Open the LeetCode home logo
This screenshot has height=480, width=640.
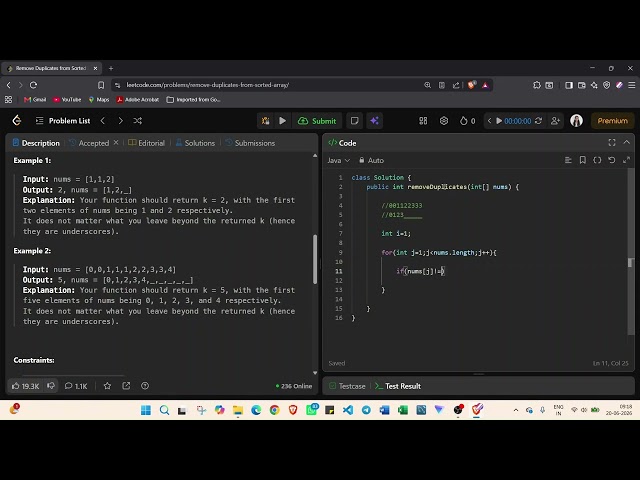(x=17, y=120)
